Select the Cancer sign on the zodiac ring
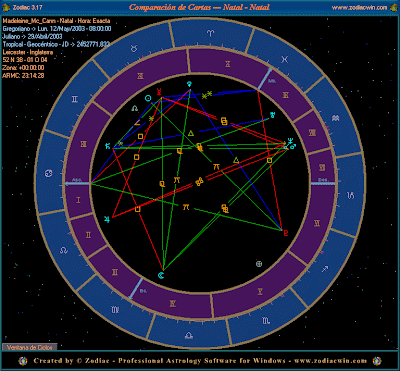 click(48, 173)
